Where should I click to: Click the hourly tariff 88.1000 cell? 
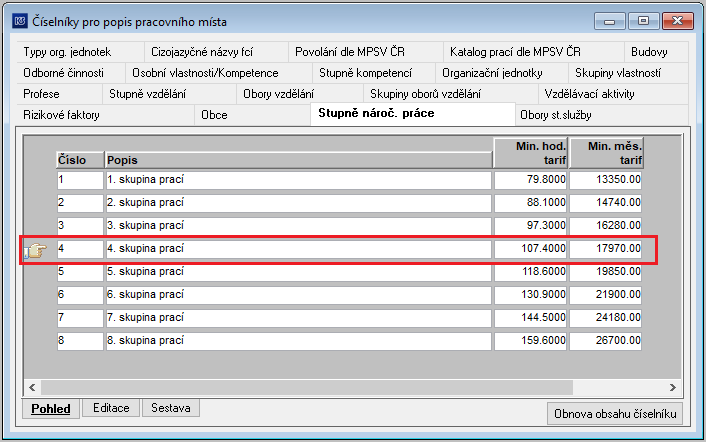pos(531,203)
